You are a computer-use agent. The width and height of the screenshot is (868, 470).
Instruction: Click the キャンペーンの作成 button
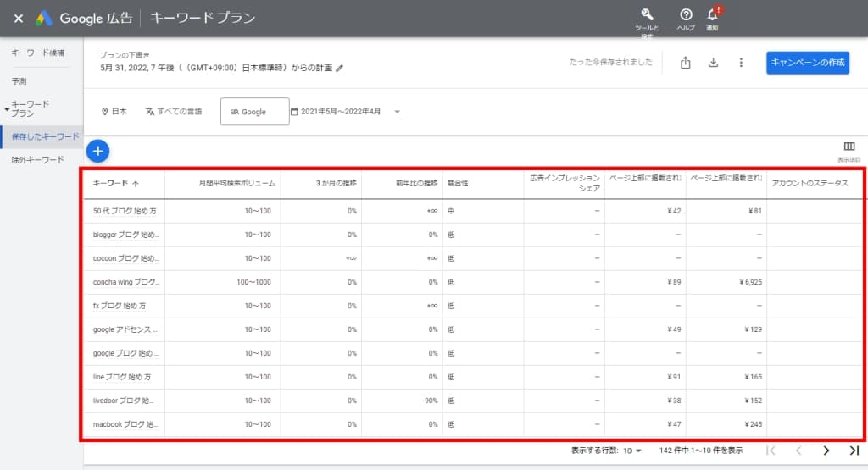[x=808, y=63]
